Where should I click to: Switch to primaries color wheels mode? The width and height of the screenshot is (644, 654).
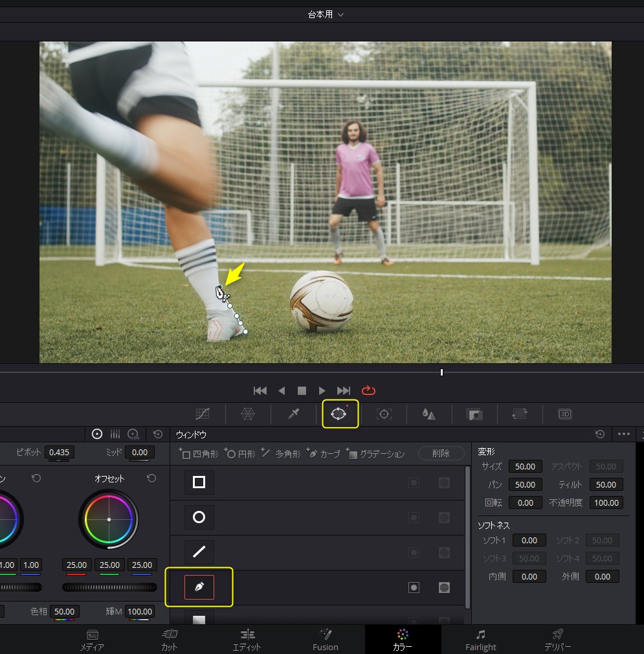(x=96, y=434)
